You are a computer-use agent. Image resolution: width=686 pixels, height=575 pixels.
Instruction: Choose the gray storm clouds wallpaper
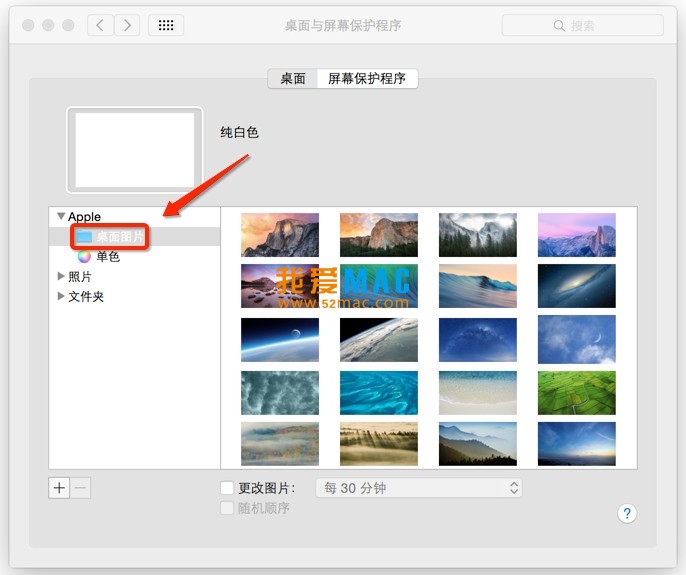(x=280, y=393)
